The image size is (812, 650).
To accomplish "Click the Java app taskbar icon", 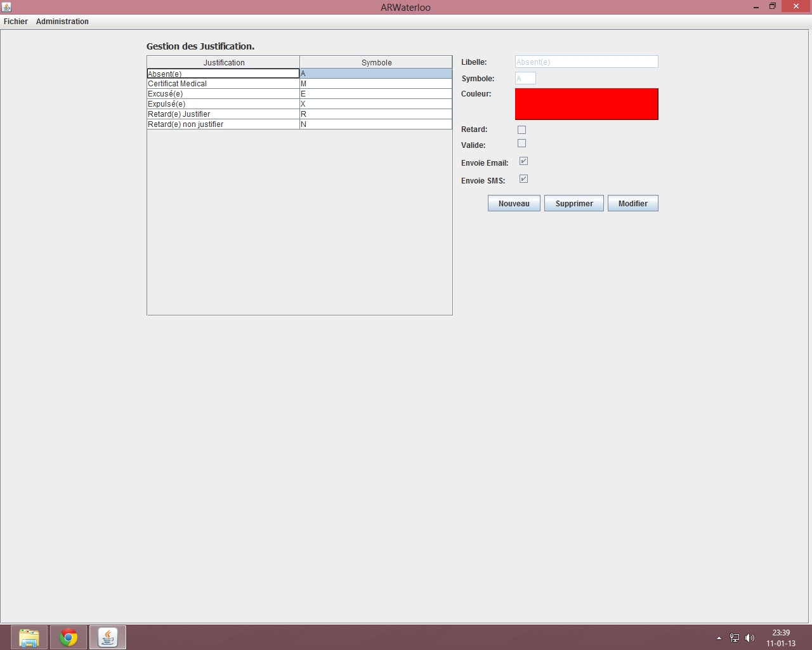I will point(108,637).
